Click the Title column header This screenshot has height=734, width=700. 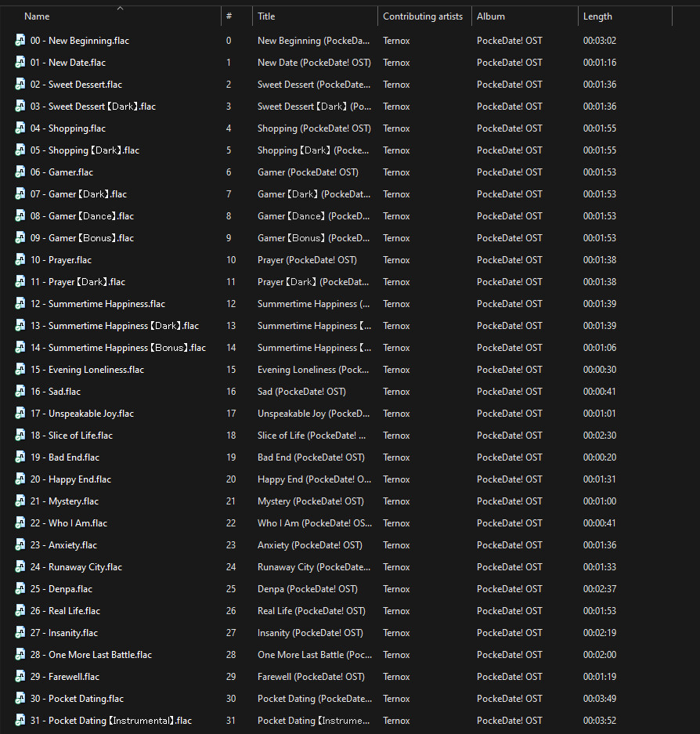[266, 16]
